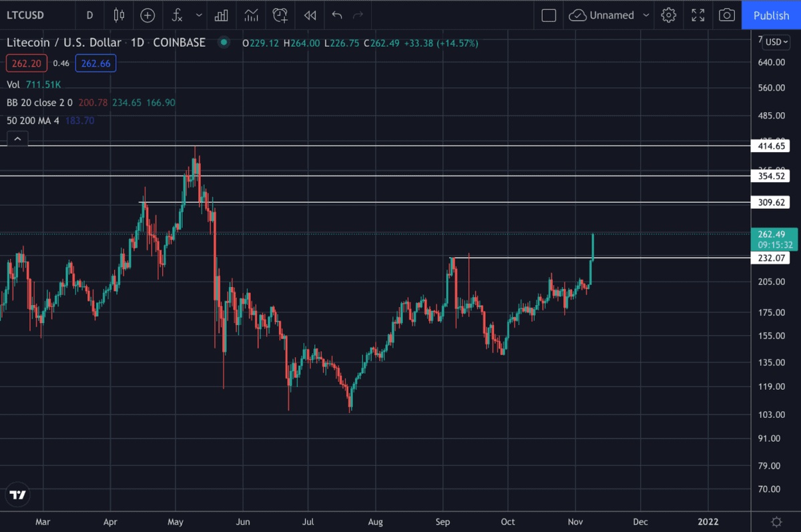Take a snapshot with the camera icon
Screen dimensions: 801x532
tap(728, 15)
